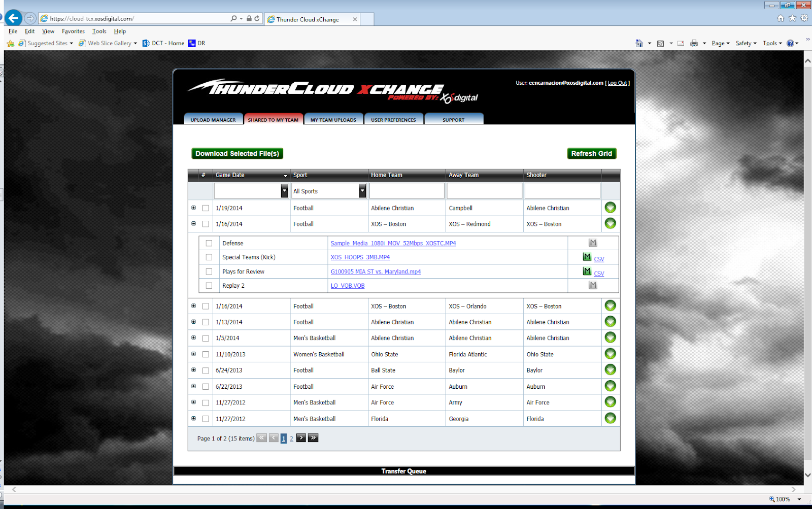Click the print icon in command bar

pos(694,43)
